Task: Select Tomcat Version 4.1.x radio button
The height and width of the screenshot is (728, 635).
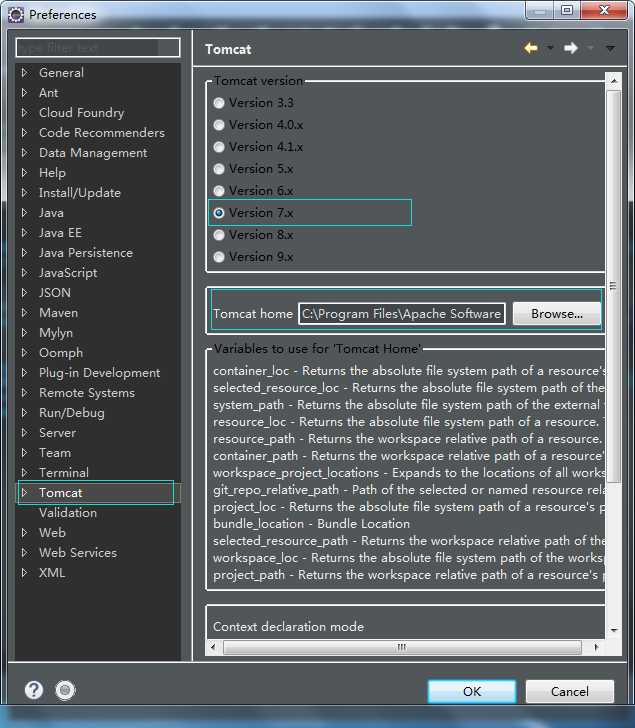Action: pyautogui.click(x=219, y=147)
